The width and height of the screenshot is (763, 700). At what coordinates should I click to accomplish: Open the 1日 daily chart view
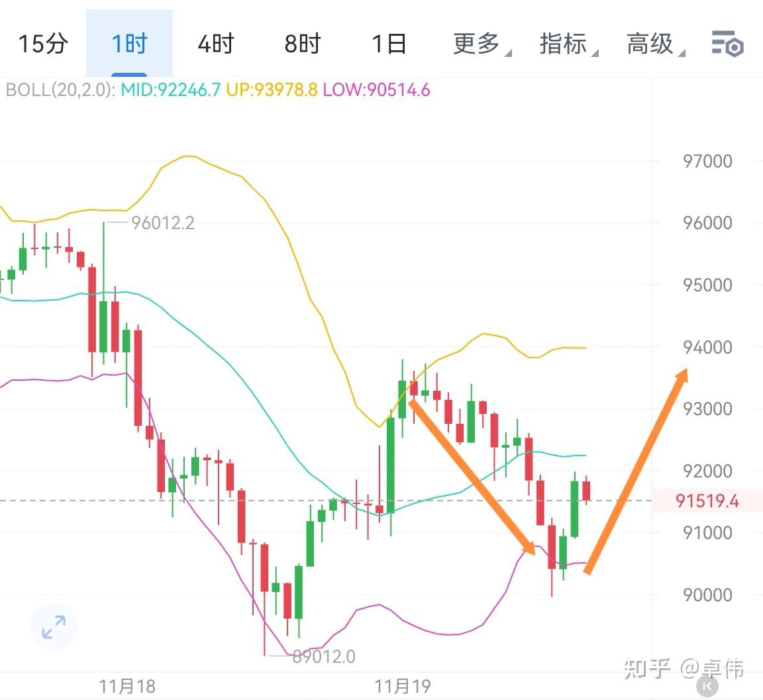tap(389, 44)
